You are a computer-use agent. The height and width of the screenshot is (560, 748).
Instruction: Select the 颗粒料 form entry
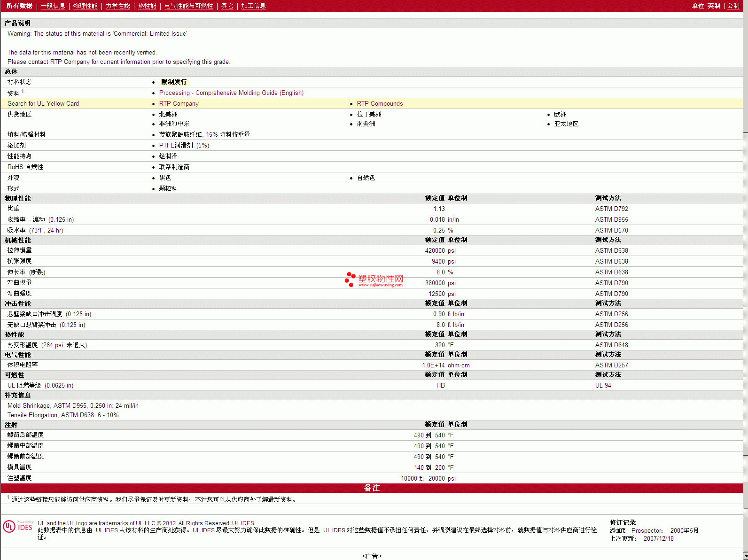pos(168,189)
